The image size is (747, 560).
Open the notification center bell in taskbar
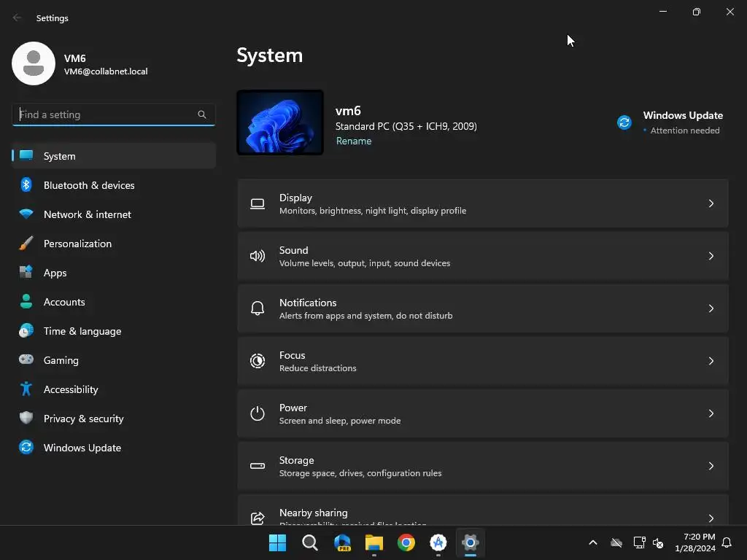point(727,542)
